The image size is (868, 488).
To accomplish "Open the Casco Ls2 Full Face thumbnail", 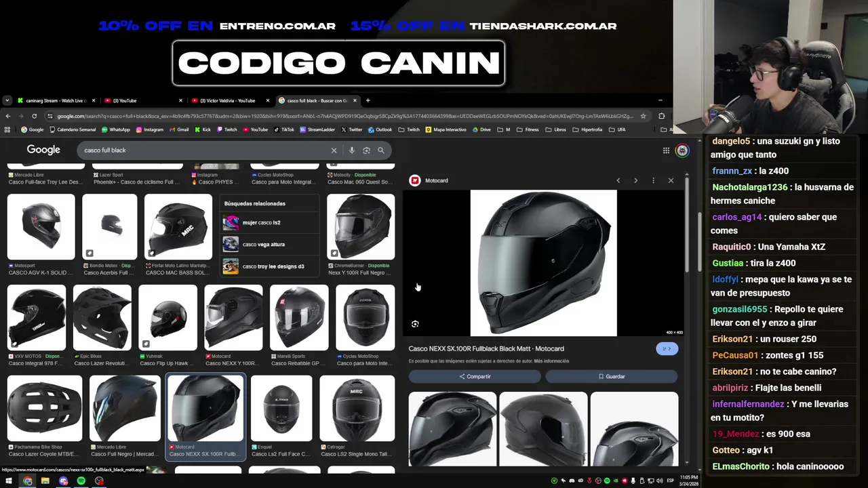I will 281,408.
